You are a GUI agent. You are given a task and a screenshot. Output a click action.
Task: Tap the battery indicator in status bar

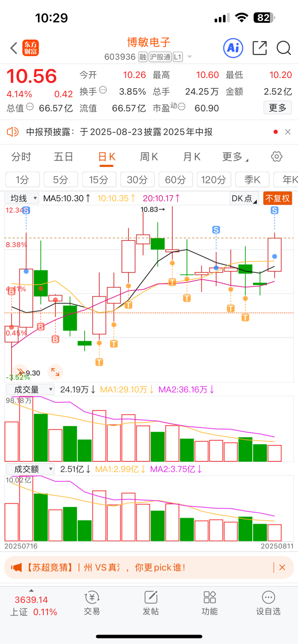(264, 17)
